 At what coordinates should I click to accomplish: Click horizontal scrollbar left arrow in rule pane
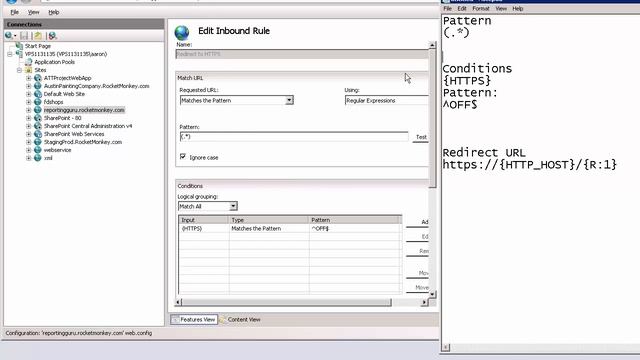(x=178, y=302)
